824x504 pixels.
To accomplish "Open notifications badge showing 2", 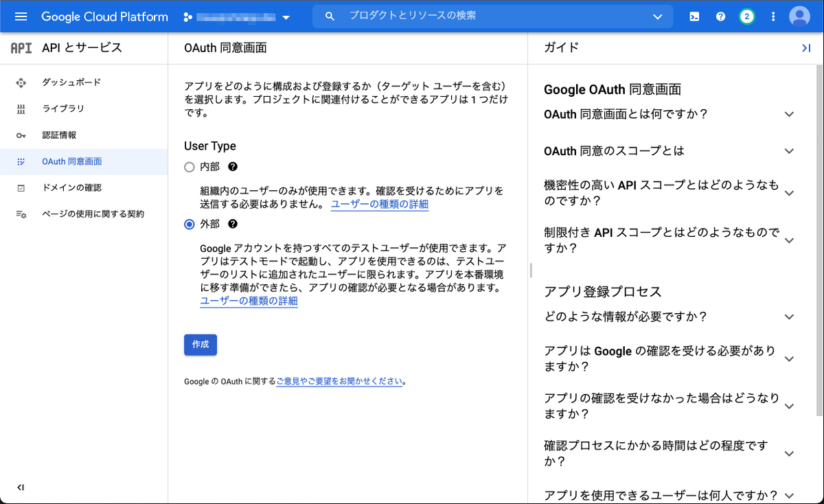I will coord(747,16).
